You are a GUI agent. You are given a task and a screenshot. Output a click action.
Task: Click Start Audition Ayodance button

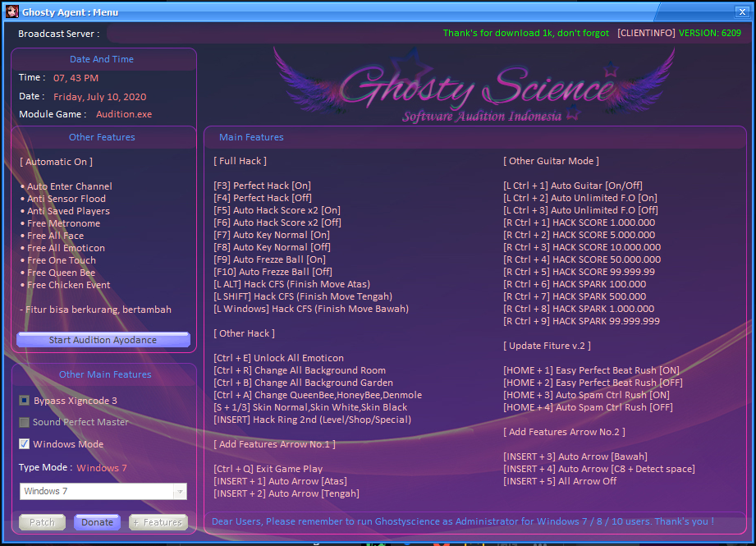point(103,340)
